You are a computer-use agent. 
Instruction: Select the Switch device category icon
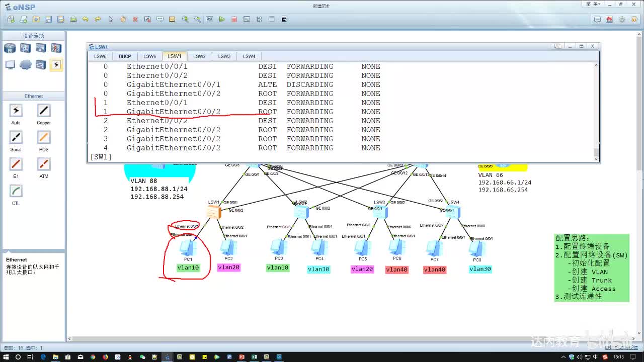(x=25, y=48)
